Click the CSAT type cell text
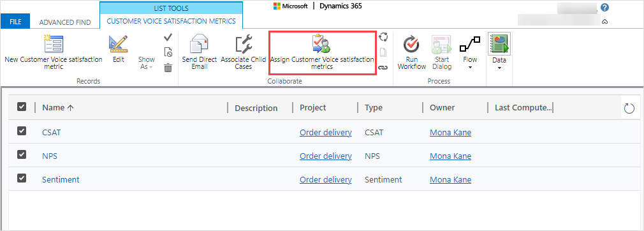This screenshot has width=644, height=231. tap(374, 132)
